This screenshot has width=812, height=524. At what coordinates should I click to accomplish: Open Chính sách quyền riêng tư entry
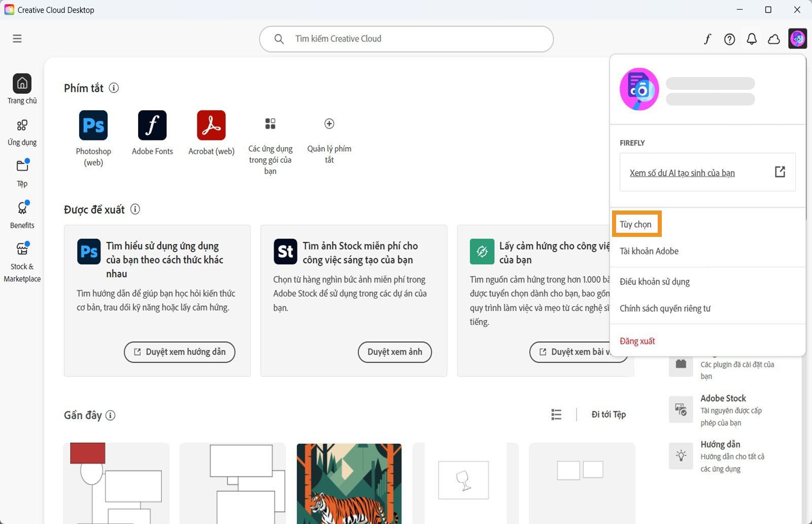[665, 308]
